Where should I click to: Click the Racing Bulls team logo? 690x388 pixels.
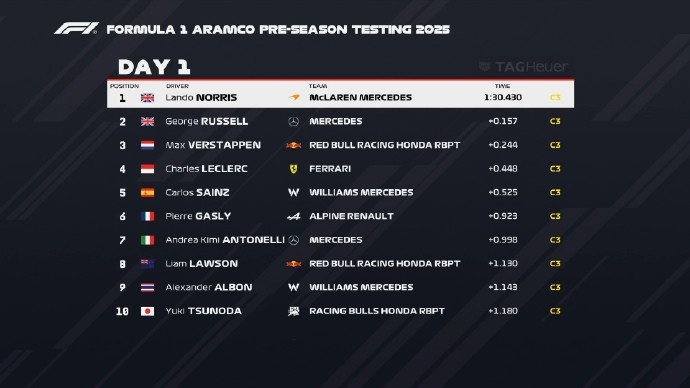pos(294,311)
